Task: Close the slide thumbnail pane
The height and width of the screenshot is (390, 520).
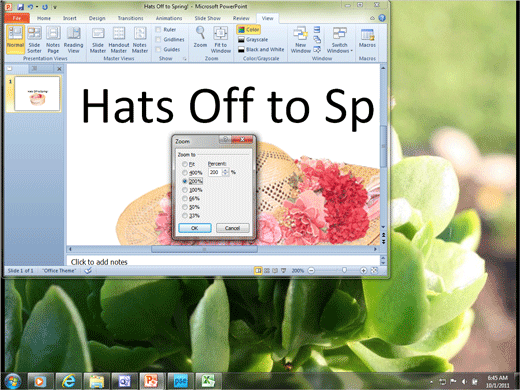Action: click(x=59, y=69)
